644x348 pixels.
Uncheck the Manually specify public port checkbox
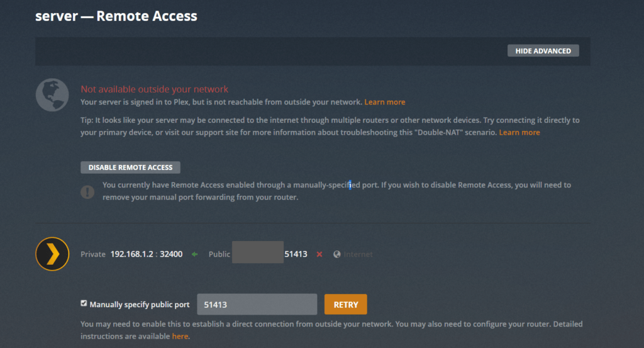pyautogui.click(x=84, y=303)
